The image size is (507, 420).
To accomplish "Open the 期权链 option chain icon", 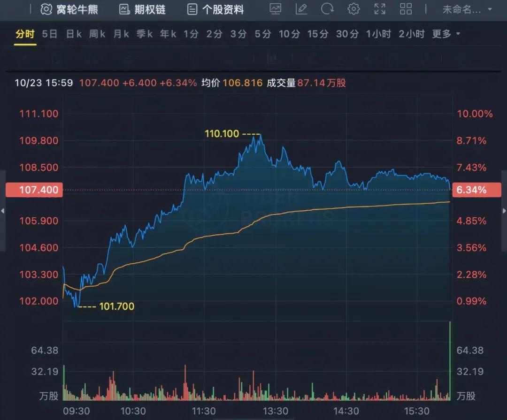I will pos(124,9).
